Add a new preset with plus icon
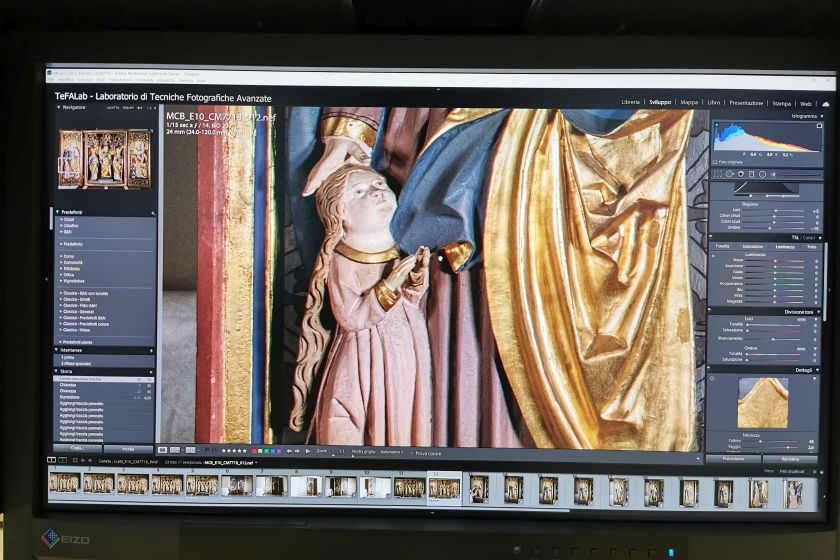Viewport: 840px width, 560px height. pos(153,213)
